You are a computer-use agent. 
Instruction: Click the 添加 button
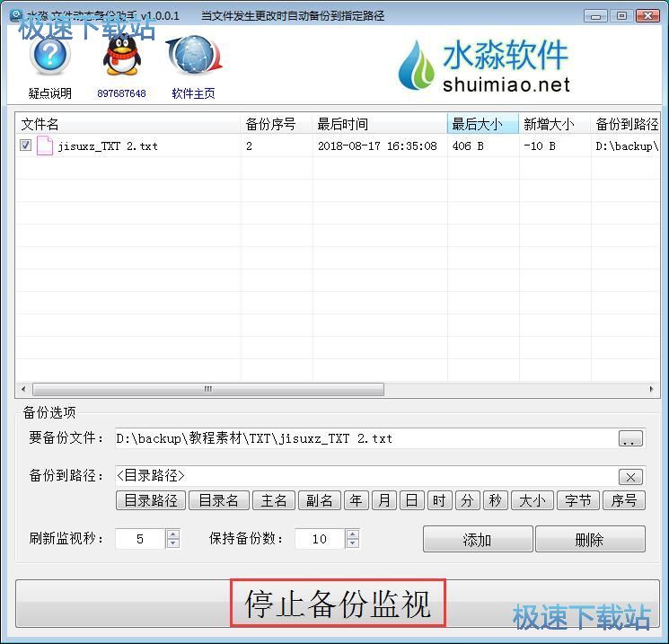coord(478,540)
